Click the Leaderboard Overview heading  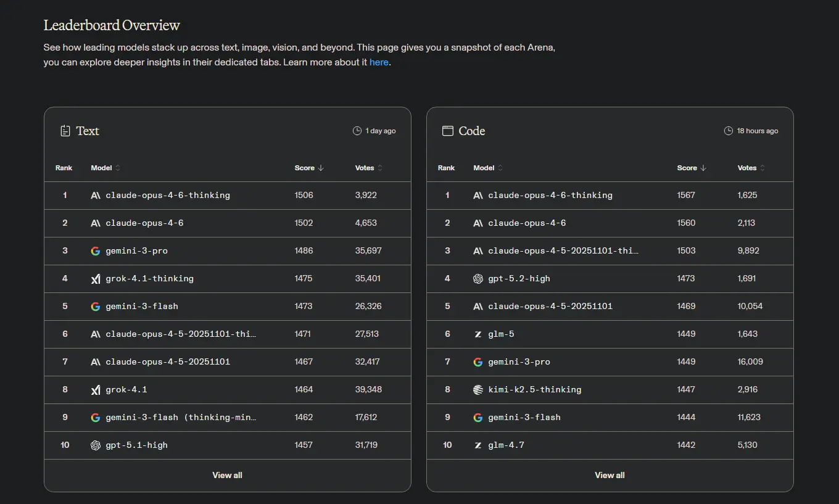click(112, 25)
